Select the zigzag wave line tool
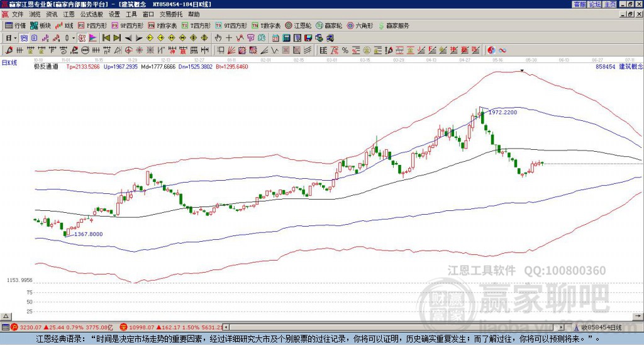This screenshot has height=345, width=644. 275,50
